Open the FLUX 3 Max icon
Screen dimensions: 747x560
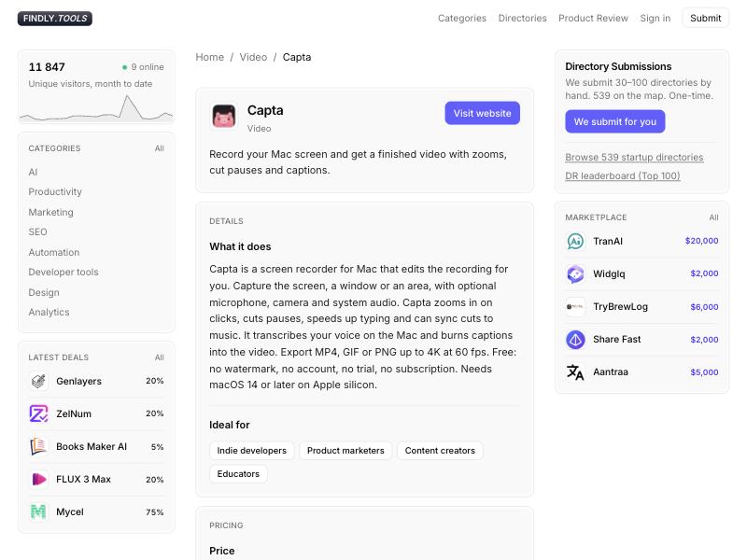click(x=38, y=479)
